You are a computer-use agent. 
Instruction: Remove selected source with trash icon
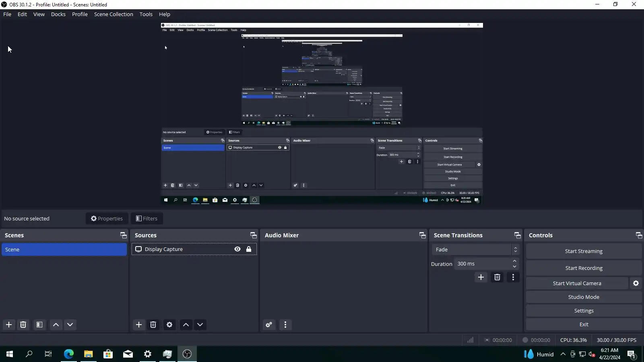coord(153,325)
